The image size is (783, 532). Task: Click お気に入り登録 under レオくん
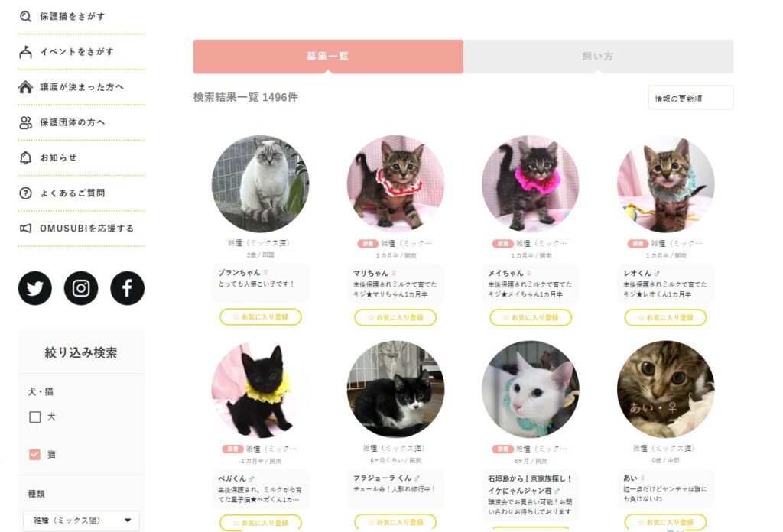click(x=666, y=317)
